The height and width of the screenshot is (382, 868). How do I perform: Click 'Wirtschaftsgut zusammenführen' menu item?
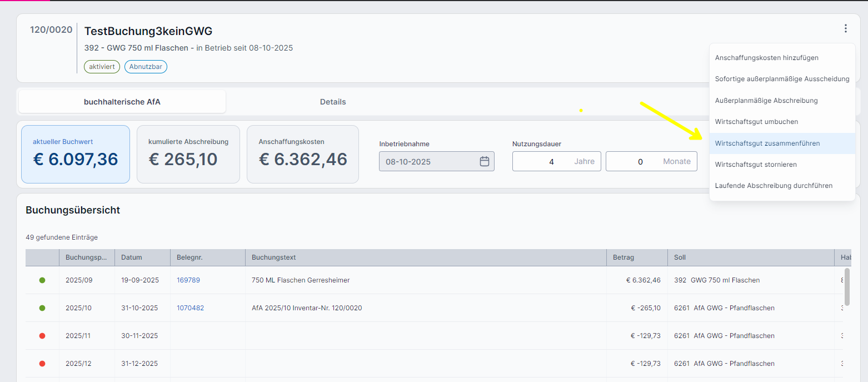pyautogui.click(x=767, y=143)
